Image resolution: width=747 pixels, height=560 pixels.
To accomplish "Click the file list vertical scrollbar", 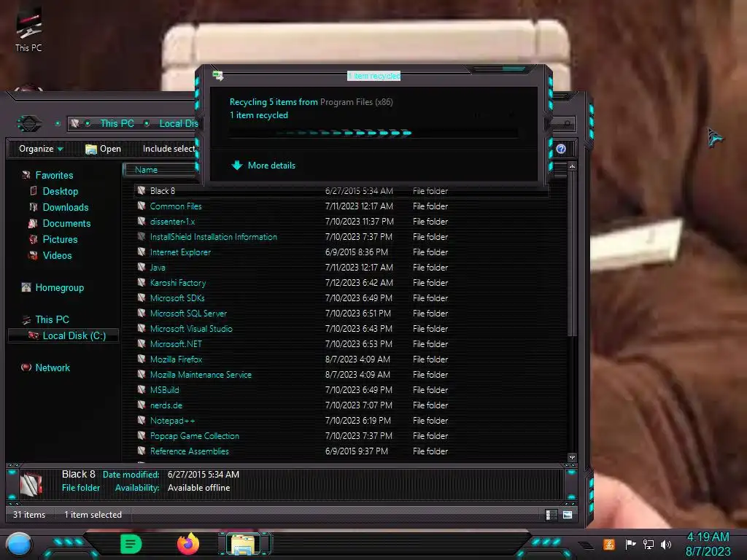I will coord(572,254).
